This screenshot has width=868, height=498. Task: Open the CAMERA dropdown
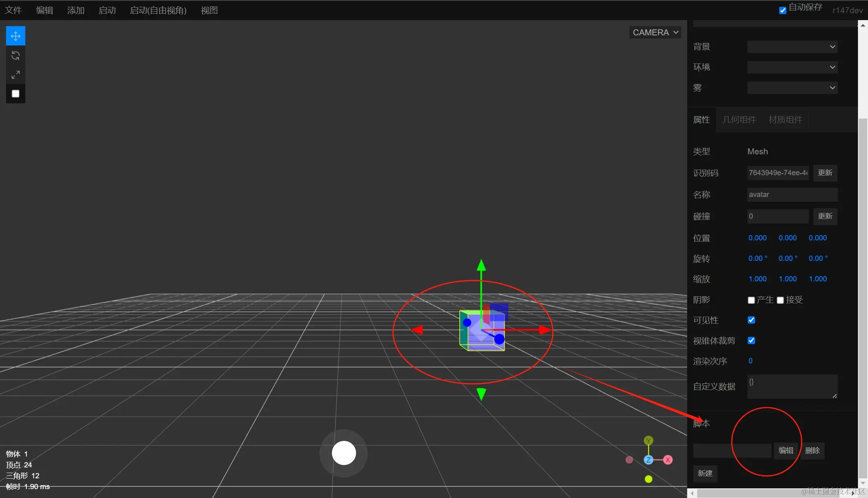click(655, 33)
